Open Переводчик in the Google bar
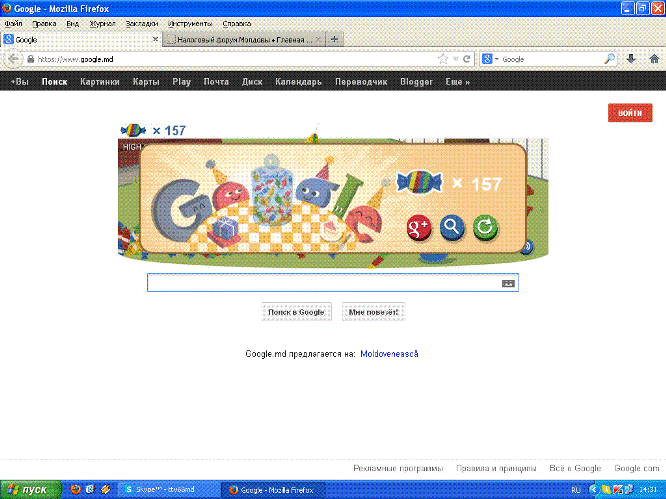 [361, 82]
